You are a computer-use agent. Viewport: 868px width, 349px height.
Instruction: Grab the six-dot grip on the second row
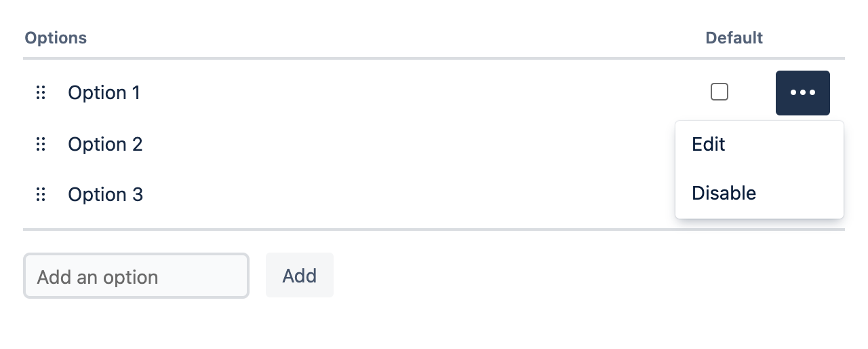coord(41,144)
